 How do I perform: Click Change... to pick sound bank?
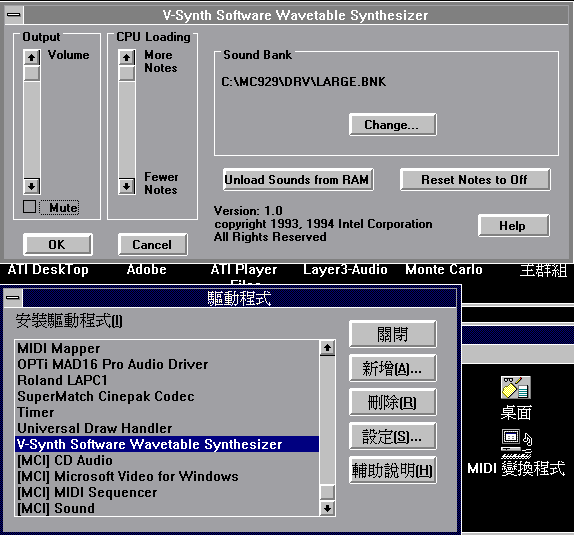point(392,125)
